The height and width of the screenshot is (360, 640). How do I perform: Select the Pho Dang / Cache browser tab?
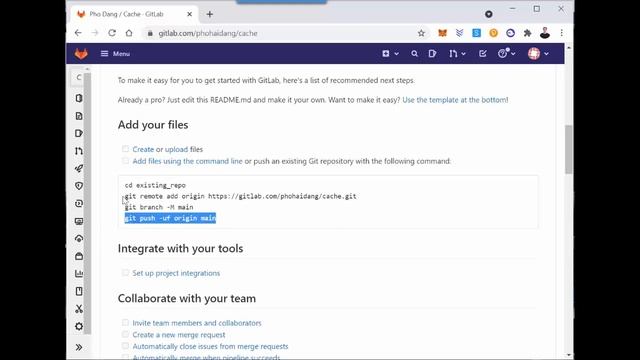(x=133, y=14)
